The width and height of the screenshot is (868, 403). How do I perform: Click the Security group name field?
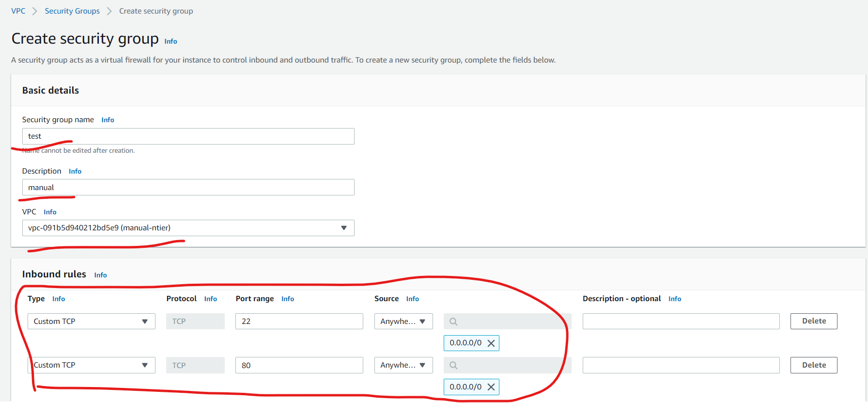tap(188, 136)
